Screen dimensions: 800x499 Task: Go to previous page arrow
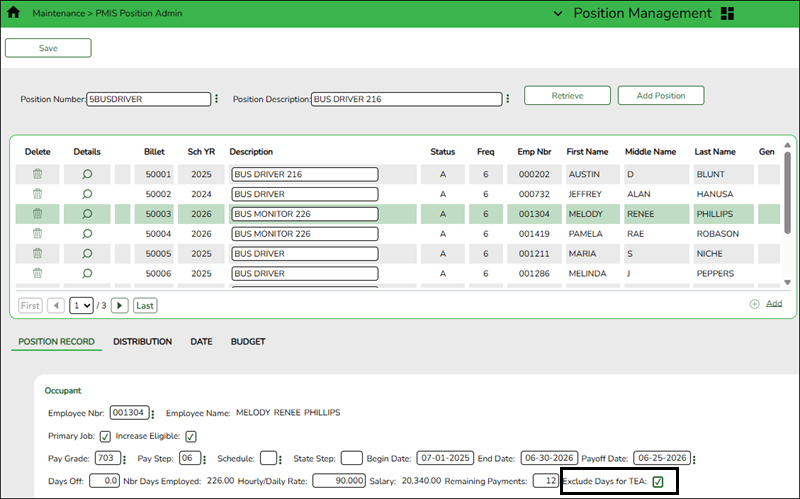[56, 306]
